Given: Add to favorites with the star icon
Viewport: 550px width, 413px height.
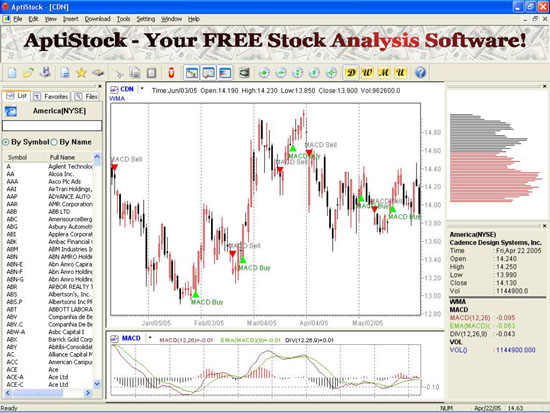Looking at the screenshot, I should pyautogui.click(x=81, y=73).
